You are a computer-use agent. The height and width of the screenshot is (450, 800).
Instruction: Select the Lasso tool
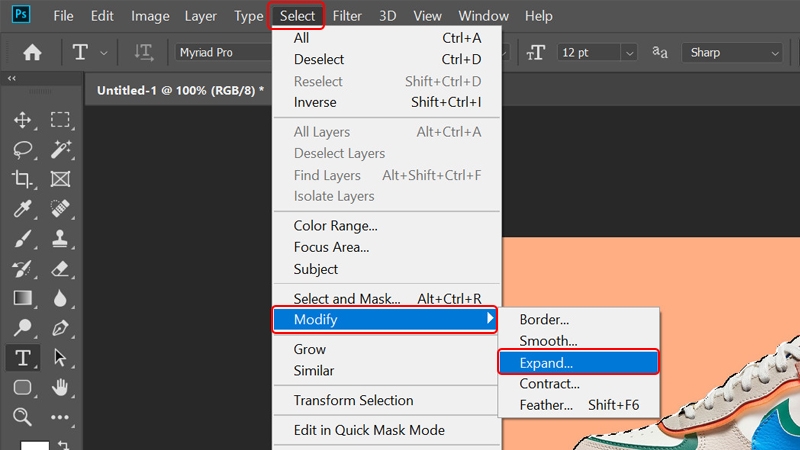22,149
